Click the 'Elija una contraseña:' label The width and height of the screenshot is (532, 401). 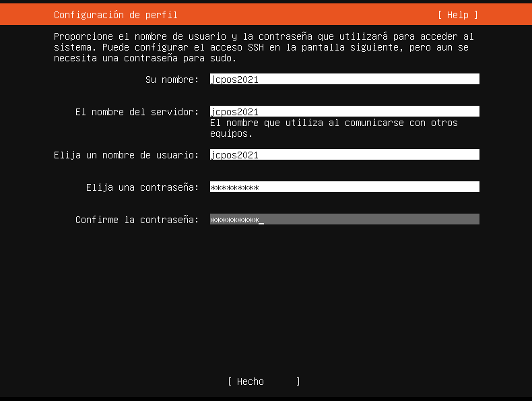[142, 187]
